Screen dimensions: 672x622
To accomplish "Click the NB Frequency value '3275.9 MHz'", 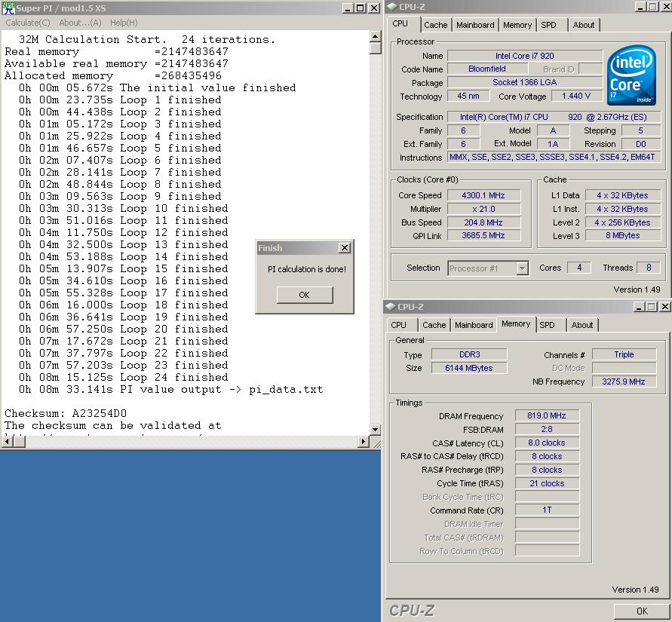I will tap(624, 381).
